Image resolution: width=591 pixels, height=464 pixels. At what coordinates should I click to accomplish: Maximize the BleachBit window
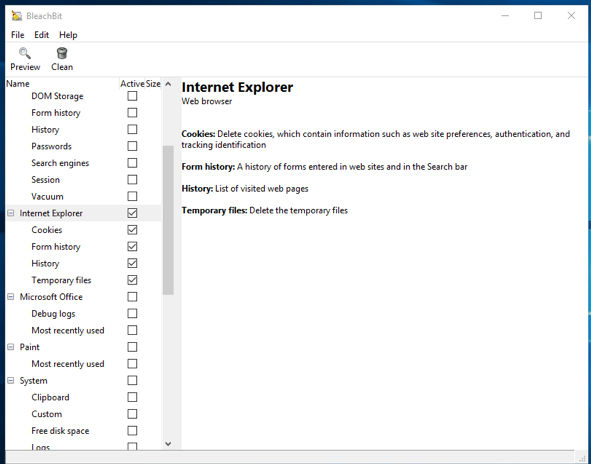coord(538,15)
